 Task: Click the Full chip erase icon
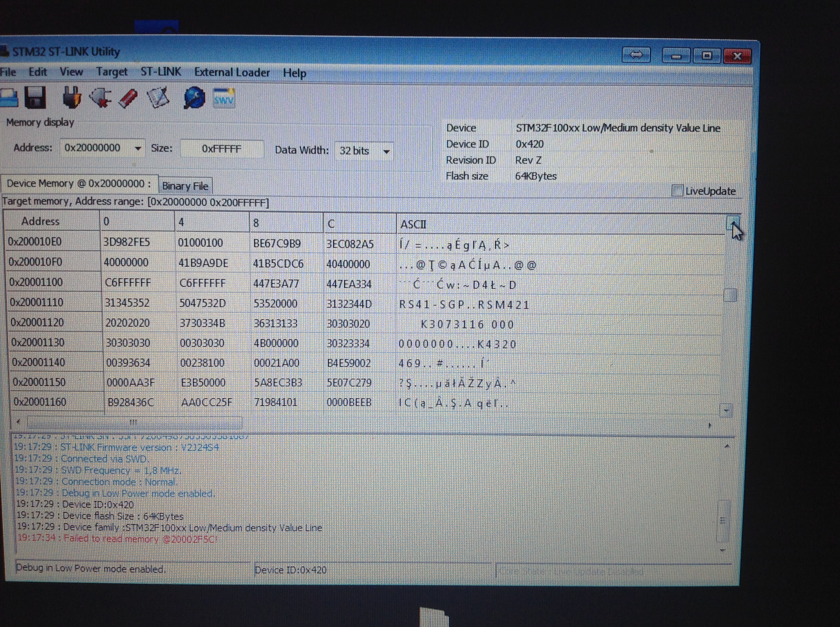tap(128, 98)
